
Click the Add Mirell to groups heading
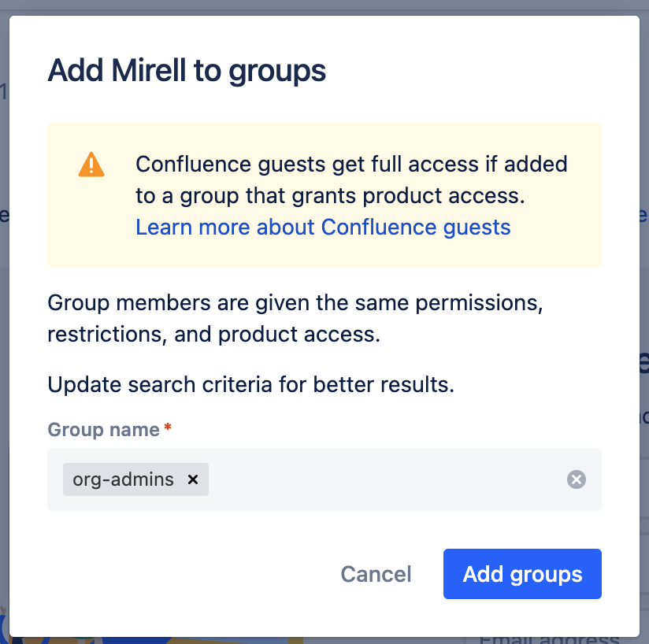pos(187,70)
